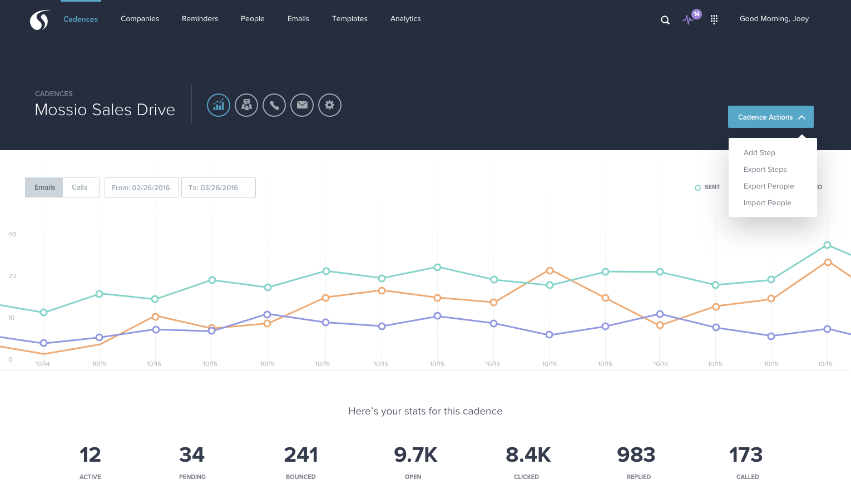Edit the From date field 02/26/2016
The image size is (851, 504).
(142, 187)
